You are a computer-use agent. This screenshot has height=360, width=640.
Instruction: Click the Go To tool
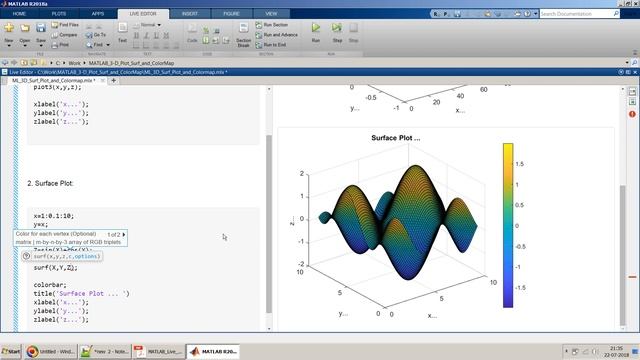point(96,35)
